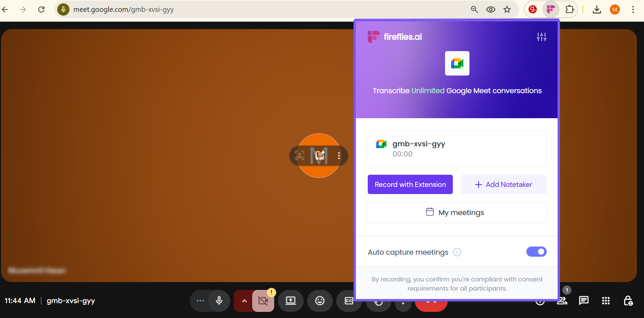
Task: Go back to previous page
Action: pos(5,9)
